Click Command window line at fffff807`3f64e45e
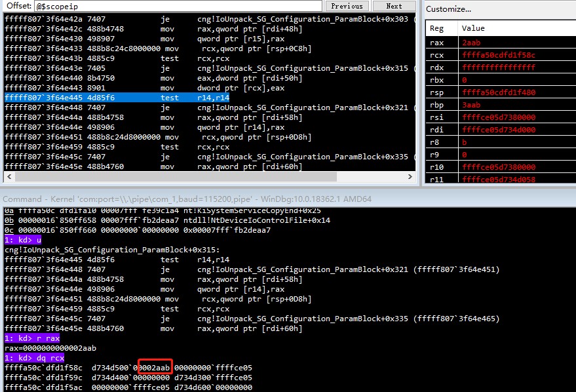576x392 pixels. click(x=153, y=328)
